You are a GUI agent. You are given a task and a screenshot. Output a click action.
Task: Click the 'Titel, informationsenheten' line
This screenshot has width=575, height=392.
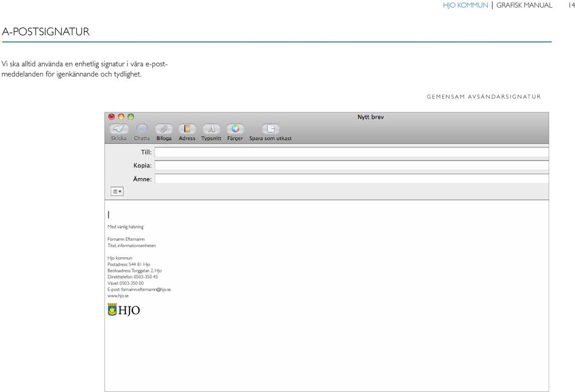(x=132, y=245)
